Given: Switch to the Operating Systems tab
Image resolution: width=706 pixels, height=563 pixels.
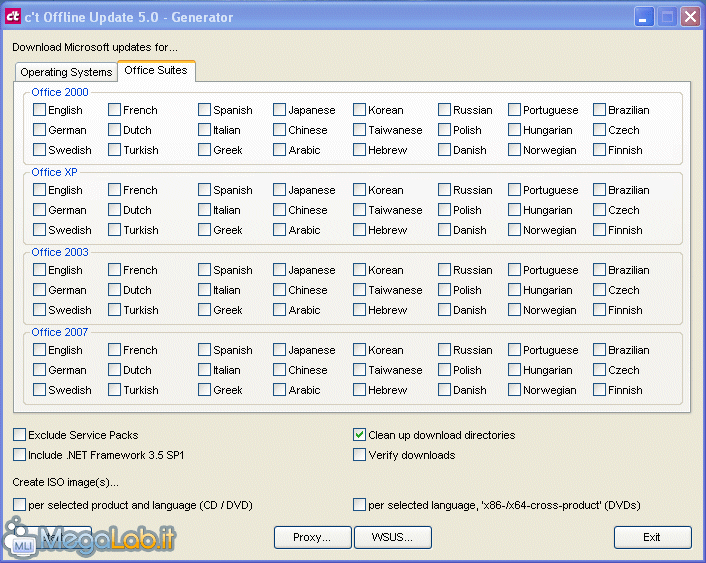Looking at the screenshot, I should pyautogui.click(x=66, y=72).
